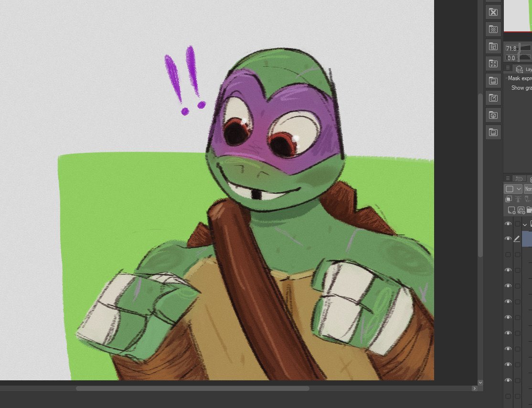Set as draft layer icon
This screenshot has height=408, width=532.
click(528, 199)
